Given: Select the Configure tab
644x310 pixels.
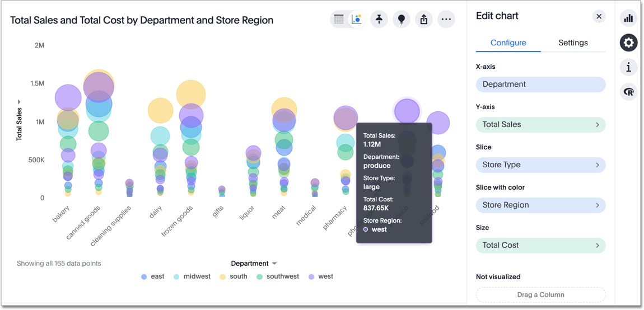Looking at the screenshot, I should 508,43.
